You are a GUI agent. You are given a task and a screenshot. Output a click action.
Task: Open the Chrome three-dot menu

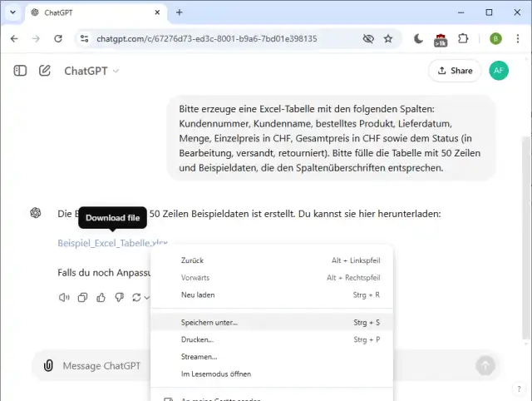(x=517, y=39)
